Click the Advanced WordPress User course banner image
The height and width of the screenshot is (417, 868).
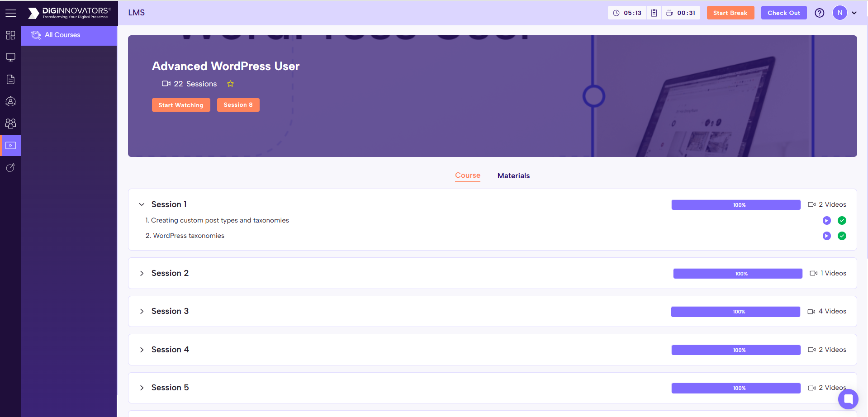[493, 96]
